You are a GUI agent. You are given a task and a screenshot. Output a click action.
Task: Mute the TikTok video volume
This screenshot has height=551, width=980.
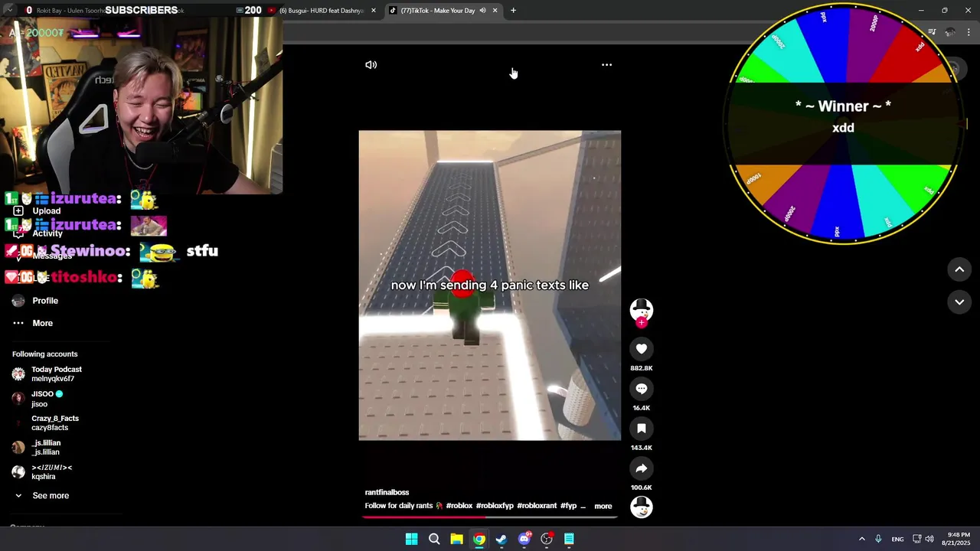[371, 65]
